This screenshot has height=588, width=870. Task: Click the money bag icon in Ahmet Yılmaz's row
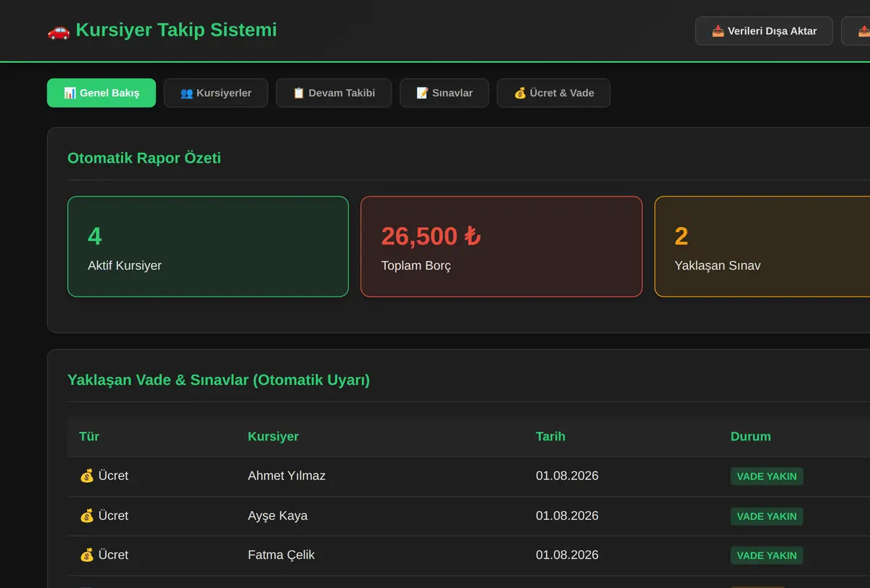click(87, 476)
